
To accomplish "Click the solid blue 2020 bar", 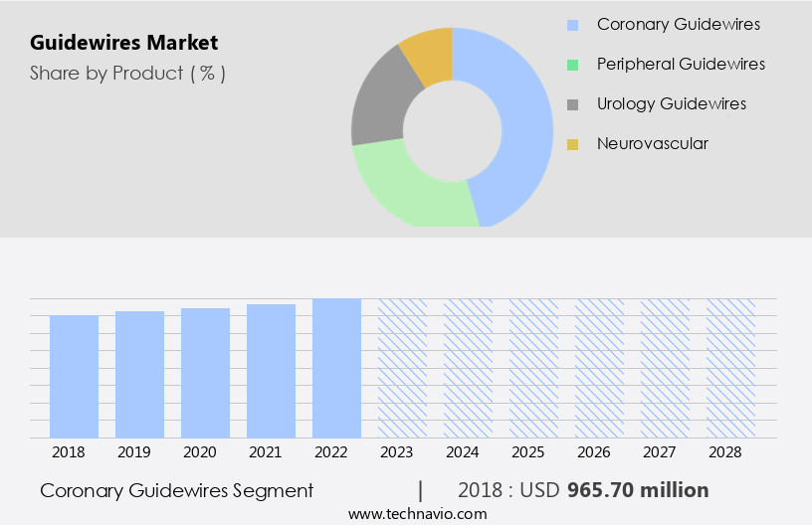I will (x=205, y=373).
